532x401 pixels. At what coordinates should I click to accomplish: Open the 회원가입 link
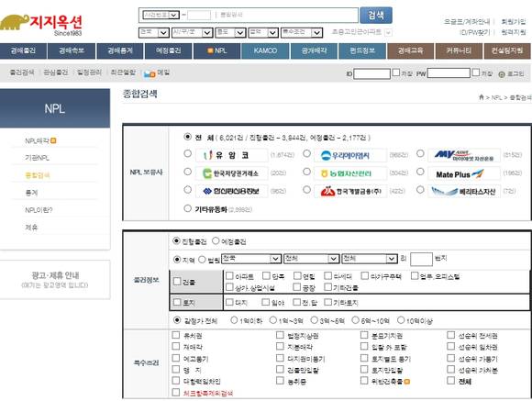(x=514, y=22)
